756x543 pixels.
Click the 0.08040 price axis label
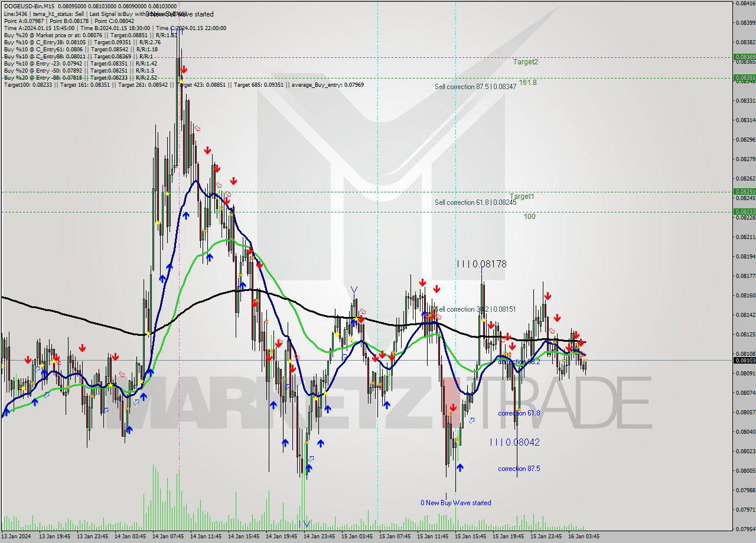[745, 432]
